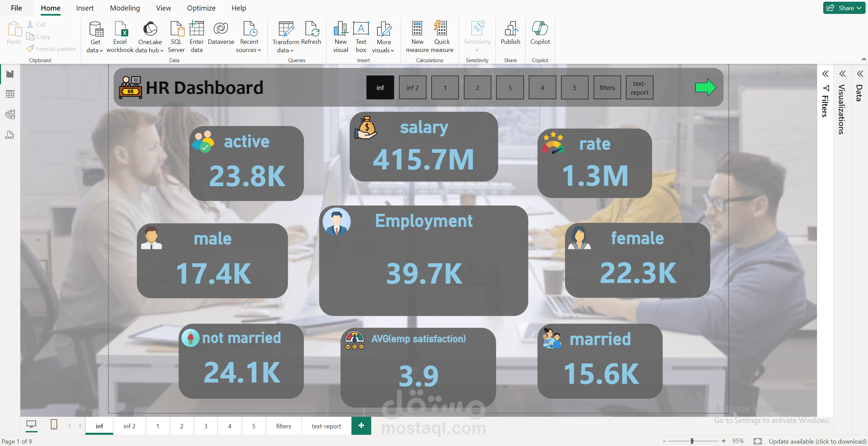Click the Paste icon
The image size is (868, 446).
pyautogui.click(x=14, y=29)
